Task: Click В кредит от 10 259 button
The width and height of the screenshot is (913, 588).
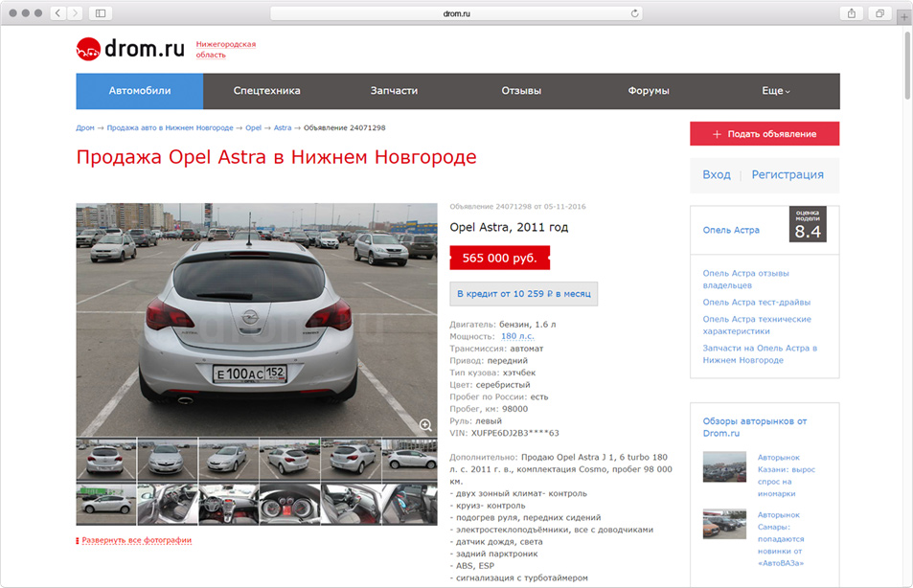Action: coord(523,293)
